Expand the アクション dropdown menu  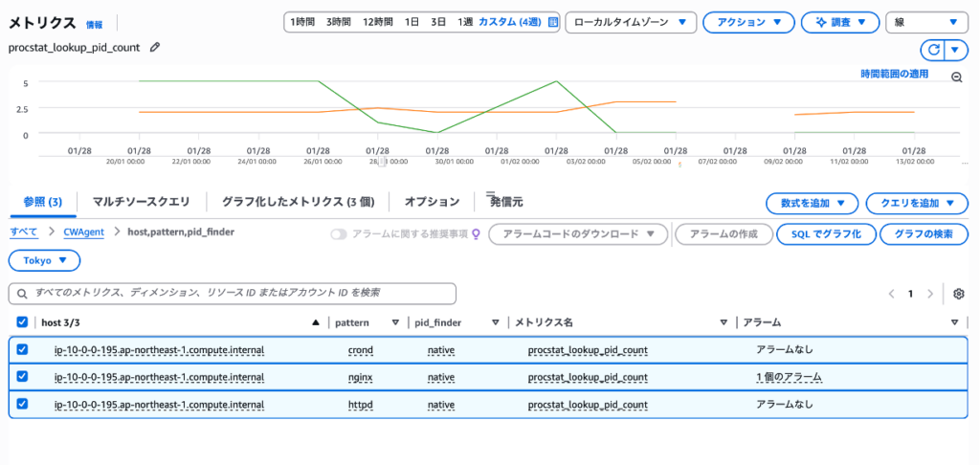coord(748,22)
